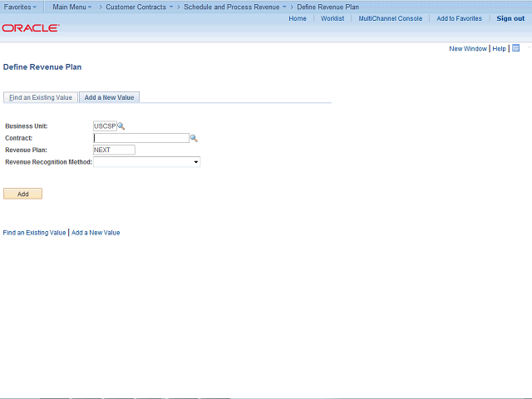This screenshot has width=532, height=399.
Task: Open page in New Window link
Action: click(x=468, y=48)
